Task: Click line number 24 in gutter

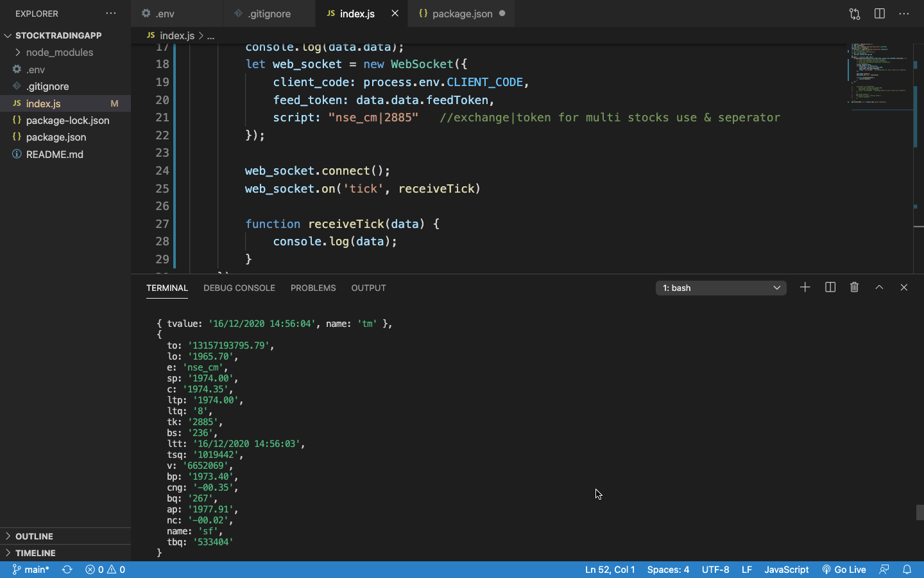Action: (162, 171)
